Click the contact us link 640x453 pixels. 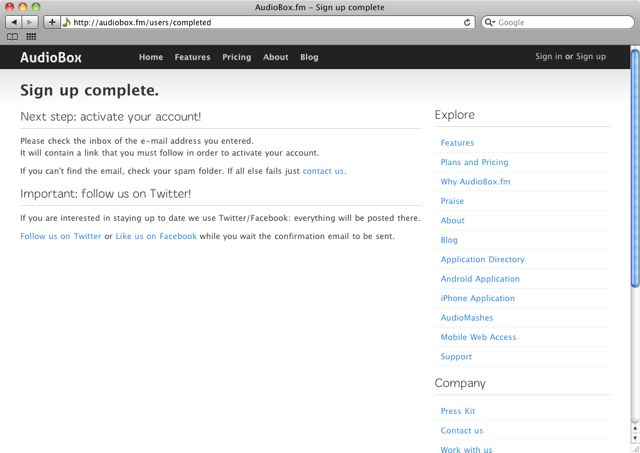point(323,171)
